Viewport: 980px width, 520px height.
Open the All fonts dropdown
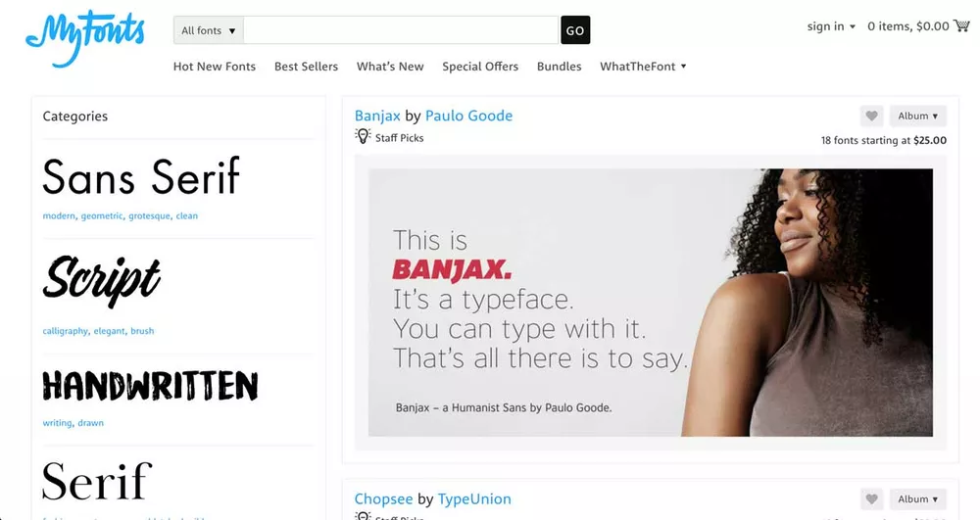pyautogui.click(x=208, y=30)
